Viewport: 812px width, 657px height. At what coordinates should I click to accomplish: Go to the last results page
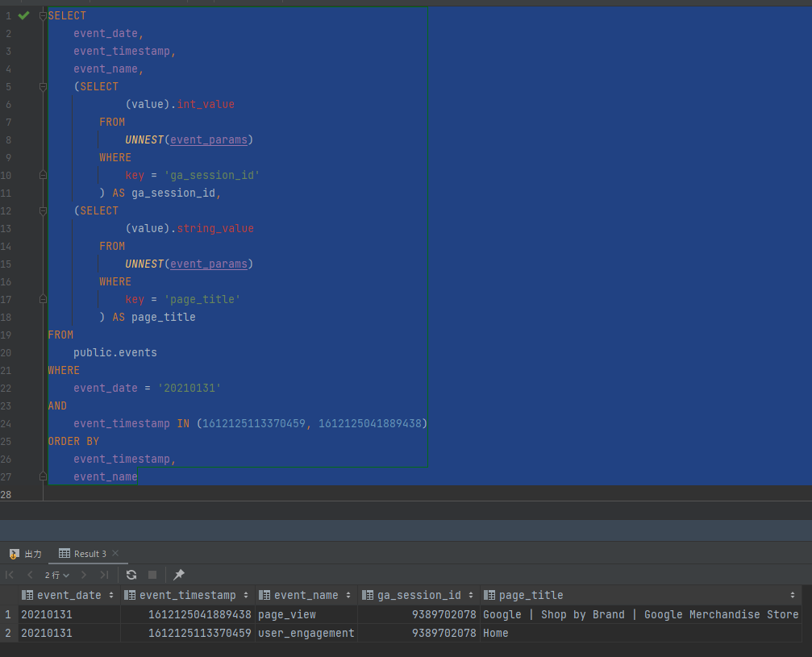[105, 575]
